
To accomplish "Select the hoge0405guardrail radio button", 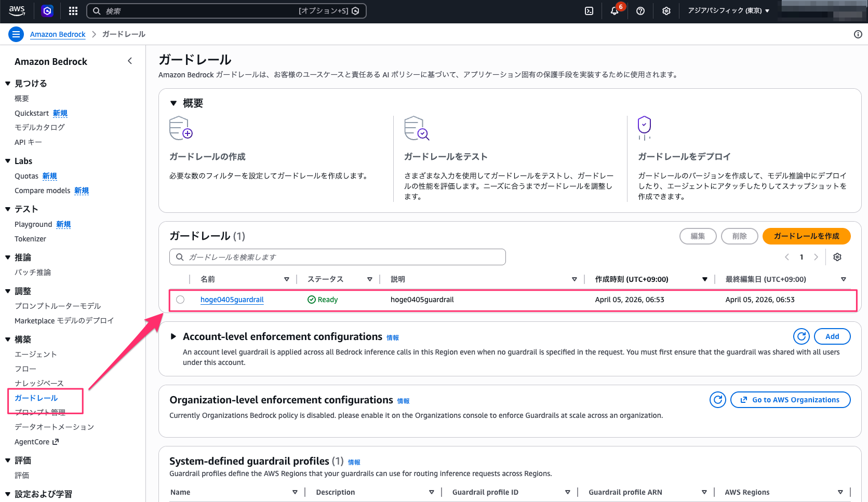I will [x=180, y=300].
